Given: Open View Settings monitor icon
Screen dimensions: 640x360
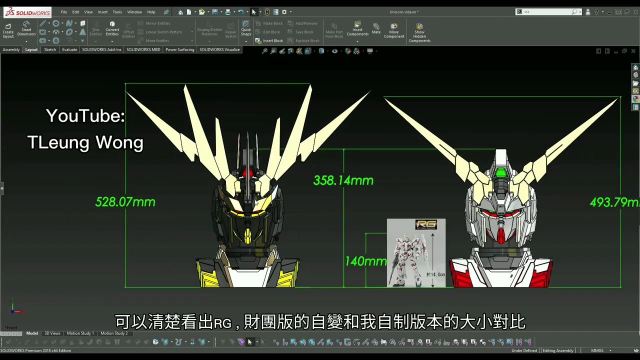Looking at the screenshot, I should 370,51.
